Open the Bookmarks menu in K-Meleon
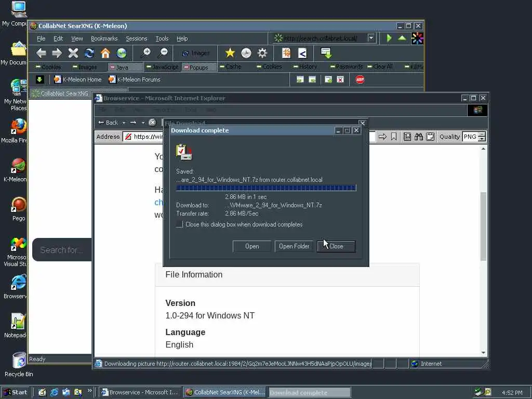532x399 pixels. click(x=104, y=38)
